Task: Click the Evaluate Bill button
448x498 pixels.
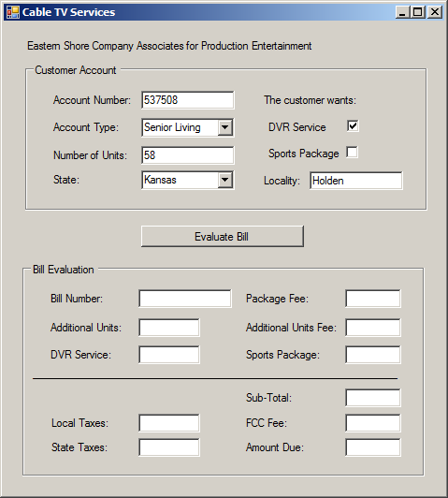Action: (x=223, y=236)
